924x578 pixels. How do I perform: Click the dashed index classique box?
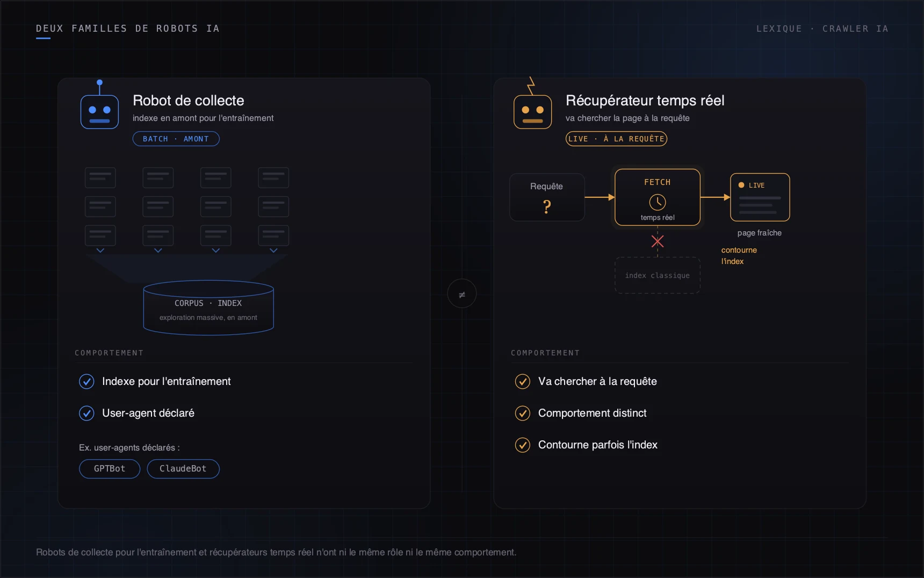[x=658, y=275]
